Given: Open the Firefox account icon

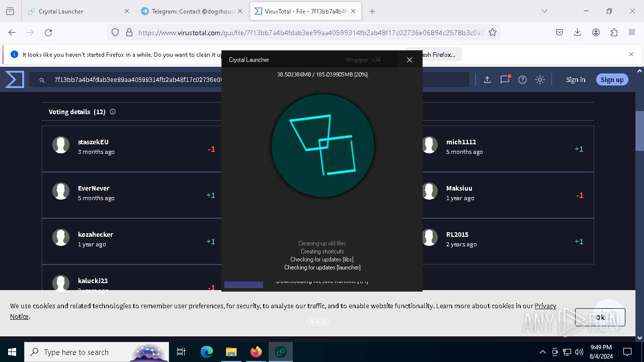Looking at the screenshot, I should 596,32.
